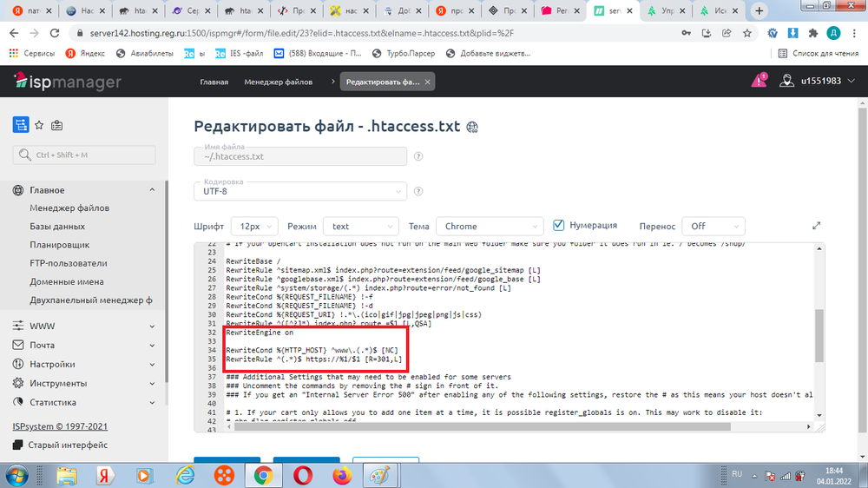Open the Google Chrome taskbar icon
Screen dimensions: 868x488
click(264, 475)
